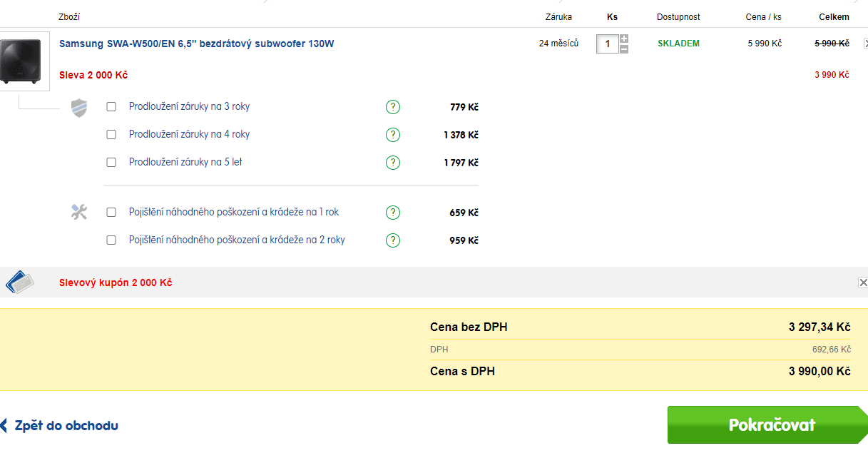The image size is (868, 453).
Task: Open help for 3-year warranty extension
Action: (x=392, y=107)
